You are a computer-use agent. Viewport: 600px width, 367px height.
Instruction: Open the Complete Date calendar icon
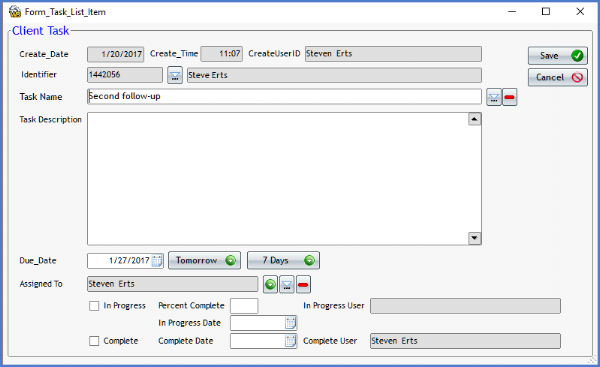coord(290,341)
